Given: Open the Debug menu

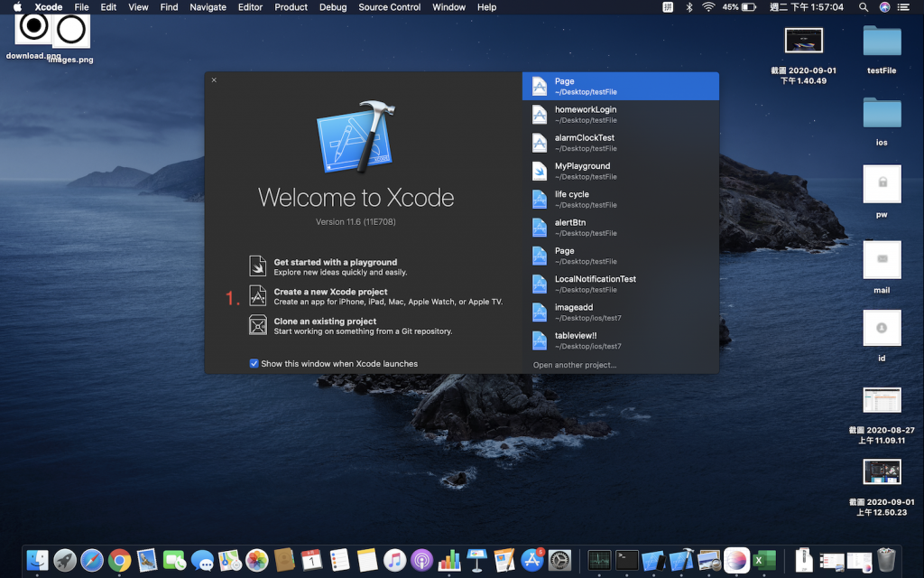Looking at the screenshot, I should pyautogui.click(x=333, y=7).
